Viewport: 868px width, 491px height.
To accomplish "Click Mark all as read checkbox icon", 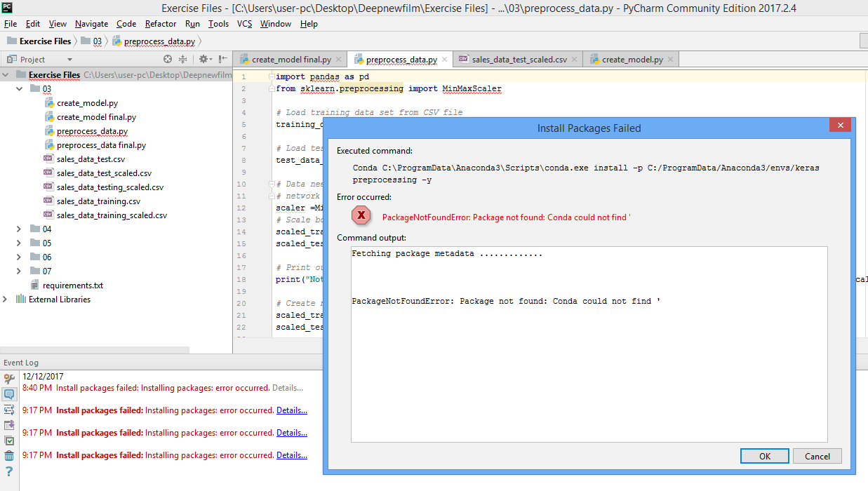I will pyautogui.click(x=9, y=440).
